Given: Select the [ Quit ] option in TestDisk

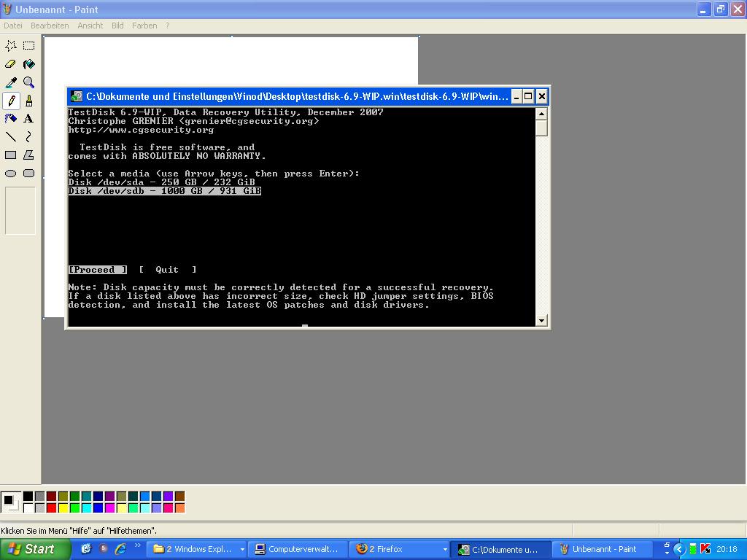Looking at the screenshot, I should click(x=167, y=270).
